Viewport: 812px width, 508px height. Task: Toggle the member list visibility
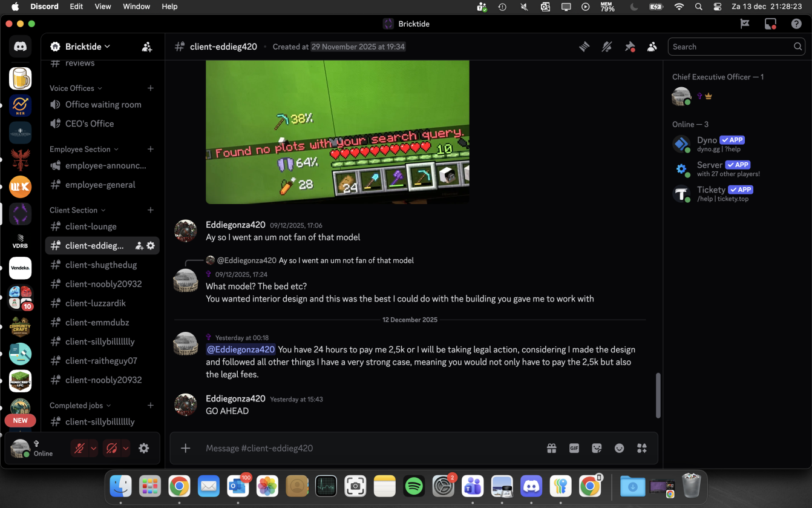pyautogui.click(x=652, y=47)
